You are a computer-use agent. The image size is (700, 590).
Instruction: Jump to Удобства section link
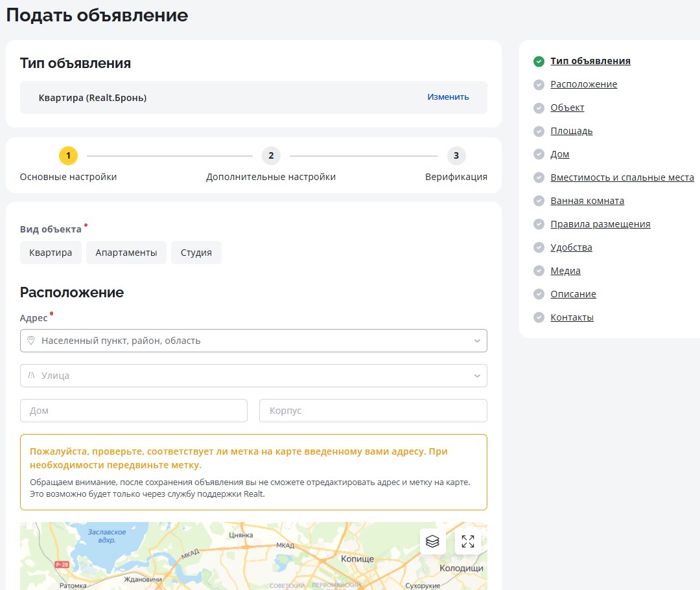coord(571,247)
